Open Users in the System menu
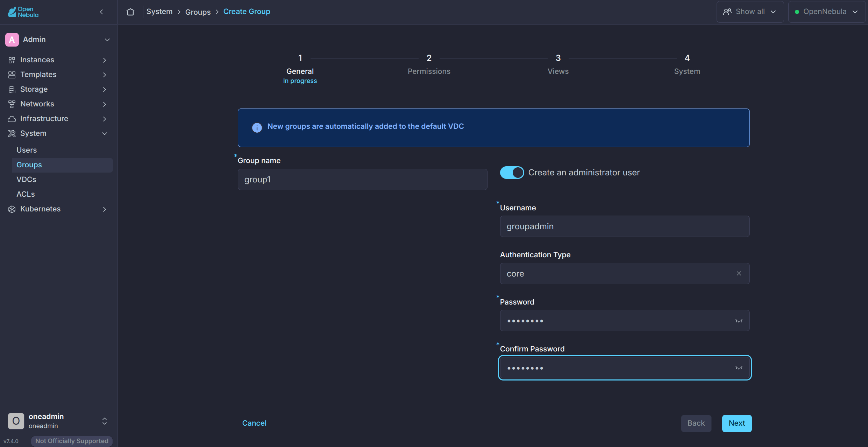The width and height of the screenshot is (868, 447). pyautogui.click(x=63, y=150)
